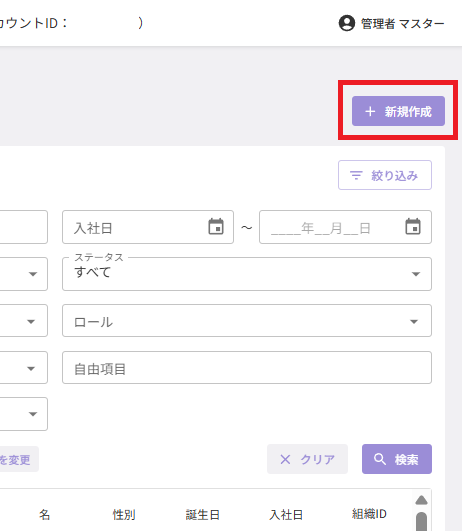Click the 入社日 start date input
The image size is (462, 531).
(148, 227)
